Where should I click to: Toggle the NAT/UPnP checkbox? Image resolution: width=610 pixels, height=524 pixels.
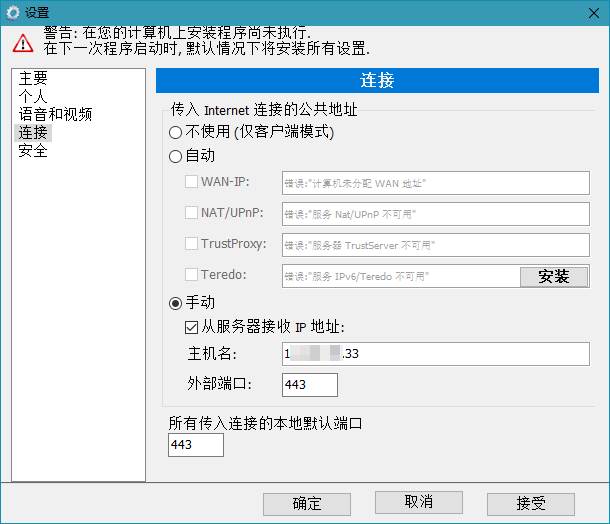point(191,213)
